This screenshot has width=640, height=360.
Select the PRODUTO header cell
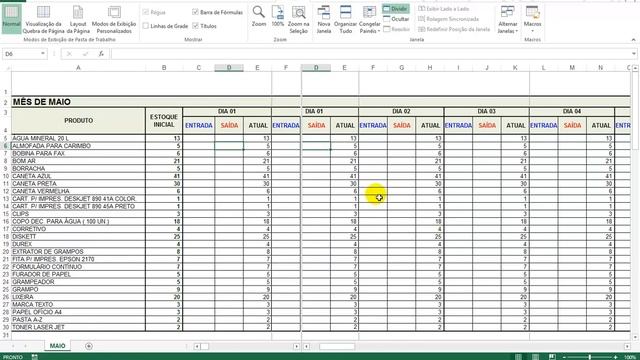[78, 121]
